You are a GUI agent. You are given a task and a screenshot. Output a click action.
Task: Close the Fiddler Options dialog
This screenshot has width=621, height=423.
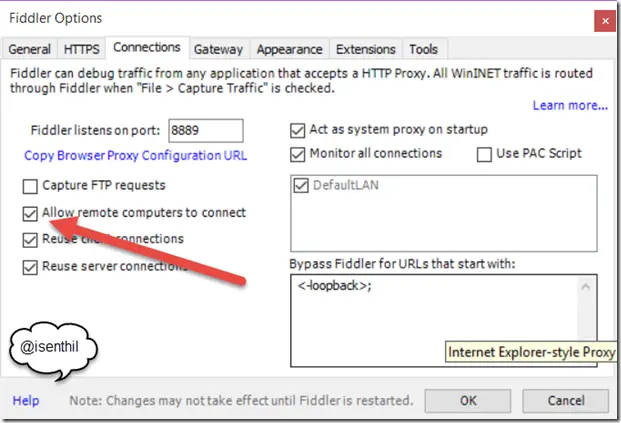[605, 21]
